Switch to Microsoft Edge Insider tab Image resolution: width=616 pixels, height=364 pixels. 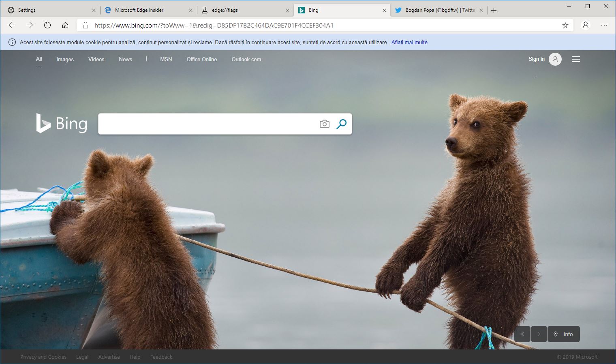[148, 10]
